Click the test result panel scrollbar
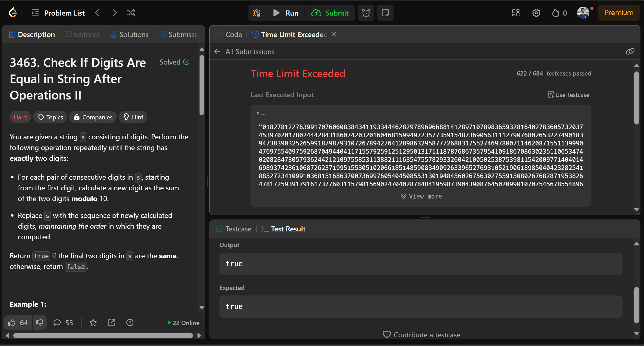 637,305
